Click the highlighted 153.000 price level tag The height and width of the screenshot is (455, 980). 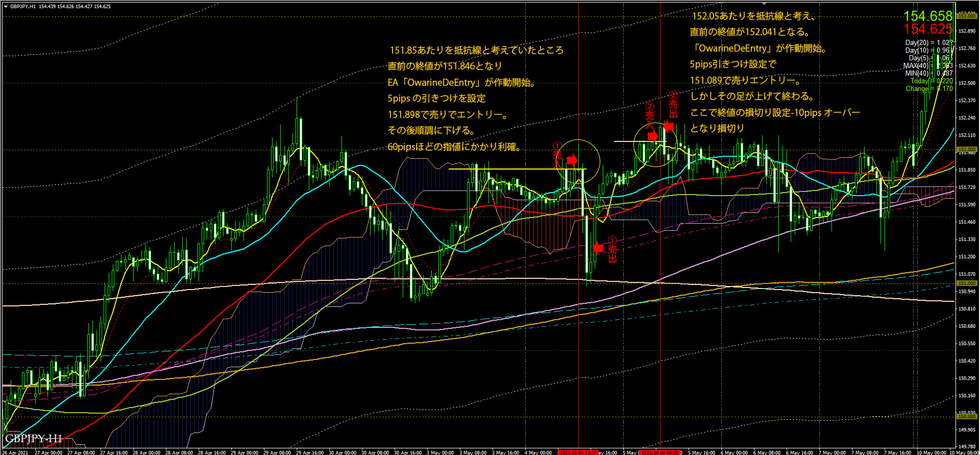coord(967,16)
